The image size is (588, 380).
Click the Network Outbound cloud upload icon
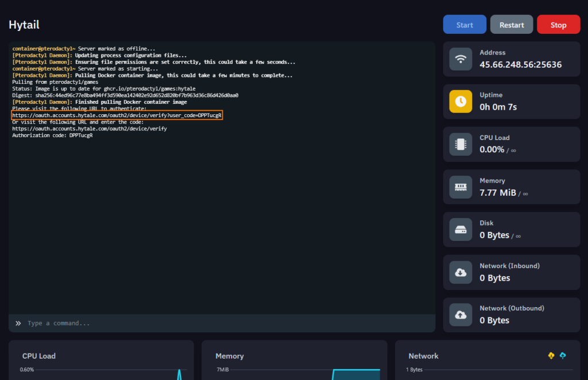click(461, 315)
